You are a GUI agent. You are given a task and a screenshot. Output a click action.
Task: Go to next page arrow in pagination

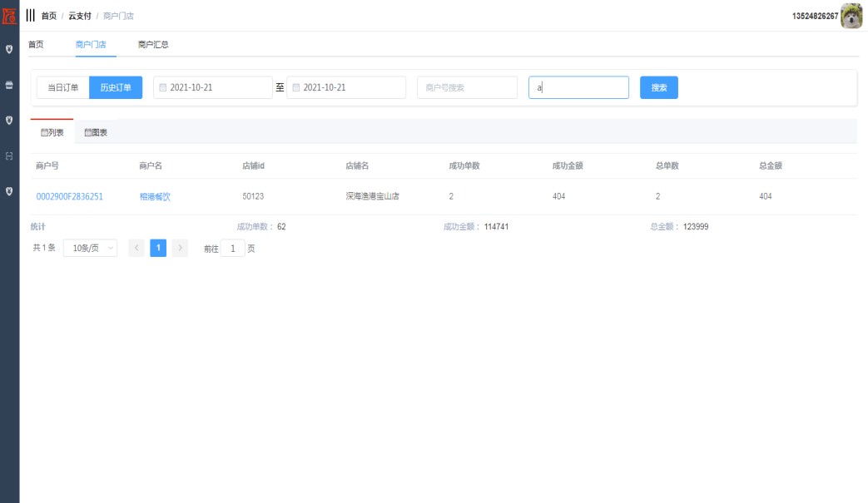click(180, 248)
